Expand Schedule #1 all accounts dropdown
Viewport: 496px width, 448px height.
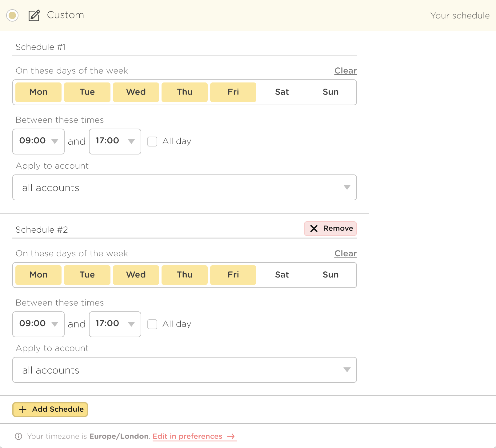(x=184, y=187)
